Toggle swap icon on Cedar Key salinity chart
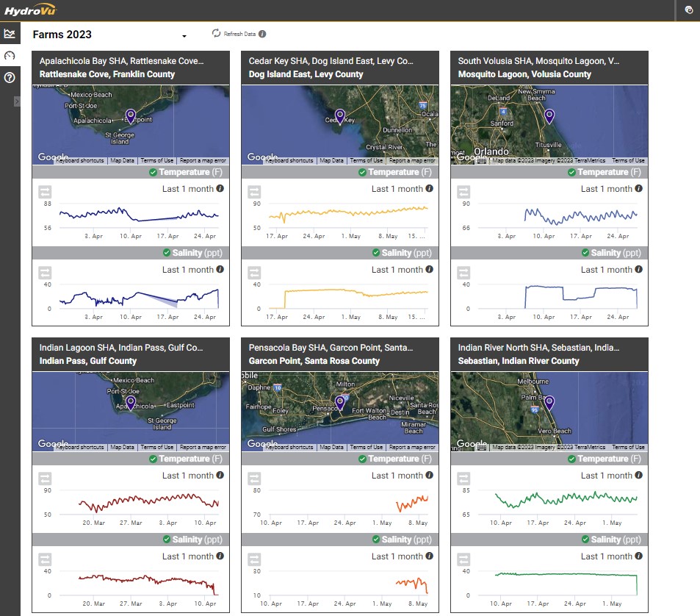The width and height of the screenshot is (700, 616). 254,273
